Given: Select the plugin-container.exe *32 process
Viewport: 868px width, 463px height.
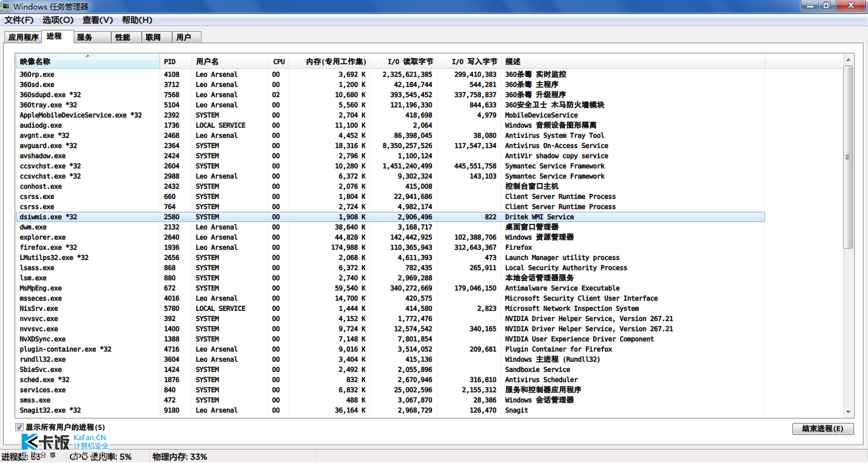Looking at the screenshot, I should pyautogui.click(x=390, y=349).
